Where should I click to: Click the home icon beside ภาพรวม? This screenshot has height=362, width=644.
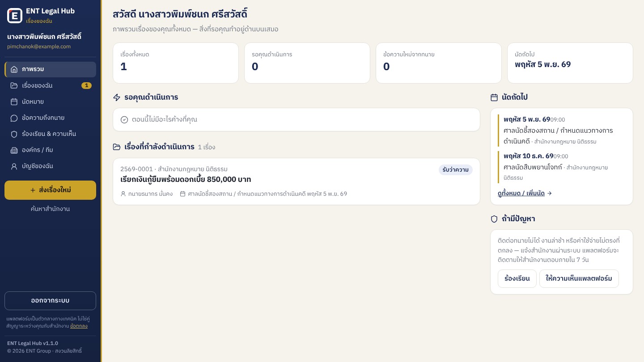coord(14,69)
